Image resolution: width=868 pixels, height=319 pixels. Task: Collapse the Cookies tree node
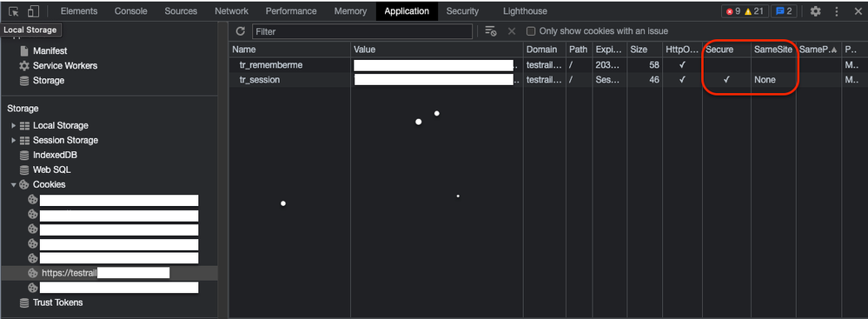tap(14, 184)
